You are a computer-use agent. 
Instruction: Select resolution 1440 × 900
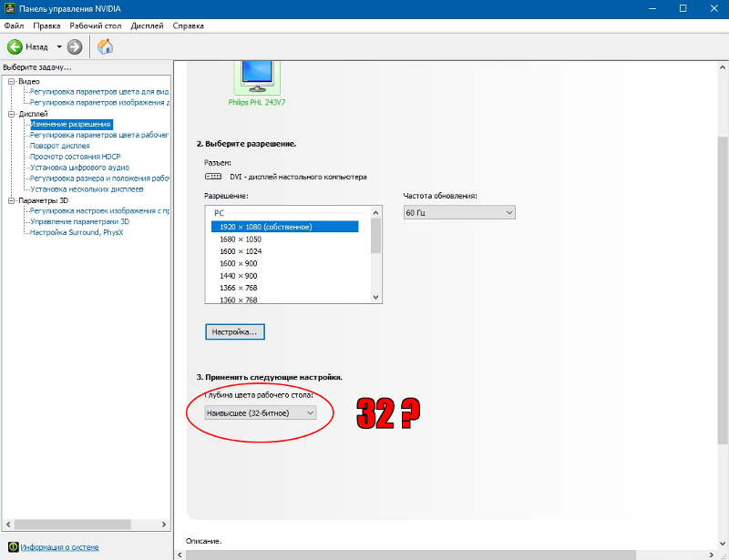coord(239,276)
